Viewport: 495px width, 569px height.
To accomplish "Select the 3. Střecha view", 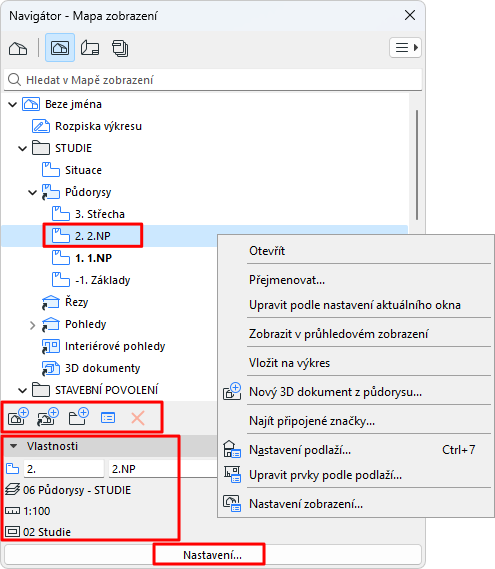I will [100, 214].
